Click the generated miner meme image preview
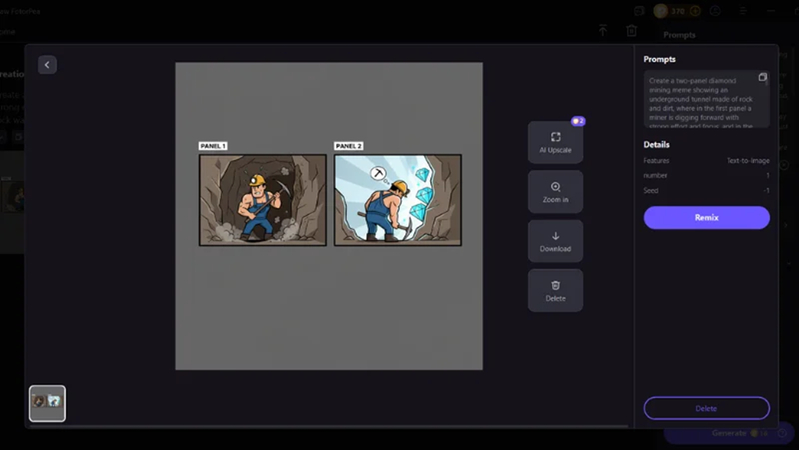Viewport: 799px width, 450px height. (329, 200)
